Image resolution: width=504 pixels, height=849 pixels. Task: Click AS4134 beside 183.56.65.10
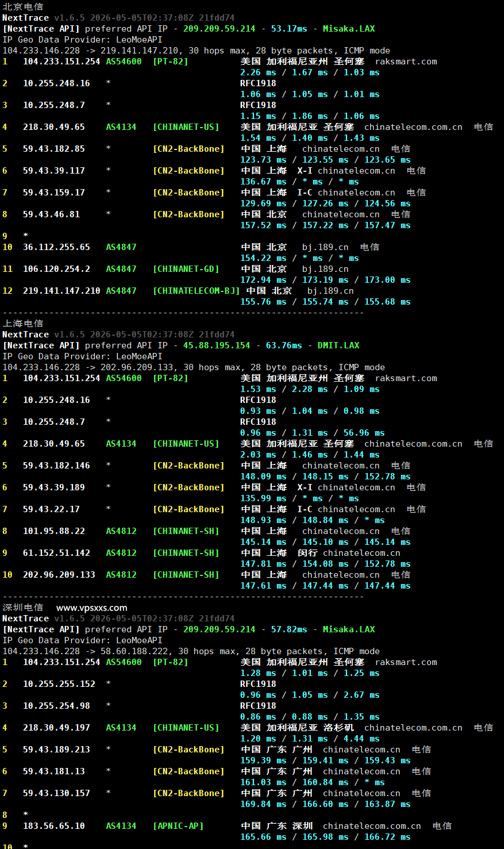click(121, 826)
